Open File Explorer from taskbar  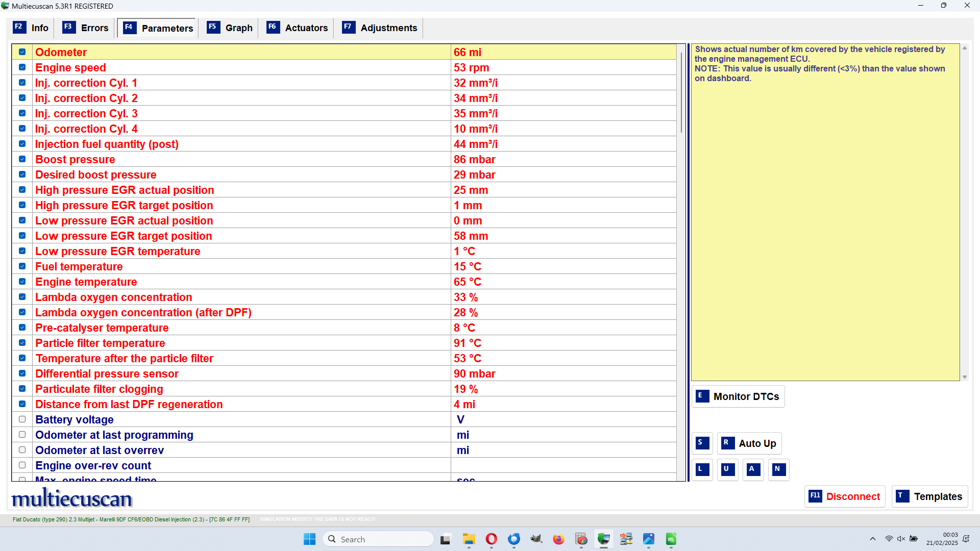469,539
